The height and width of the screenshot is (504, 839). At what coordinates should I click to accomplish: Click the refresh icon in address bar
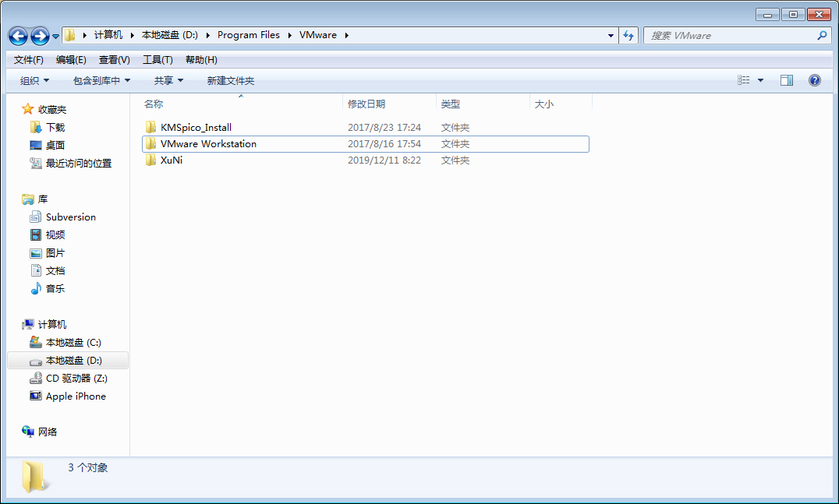coord(628,36)
